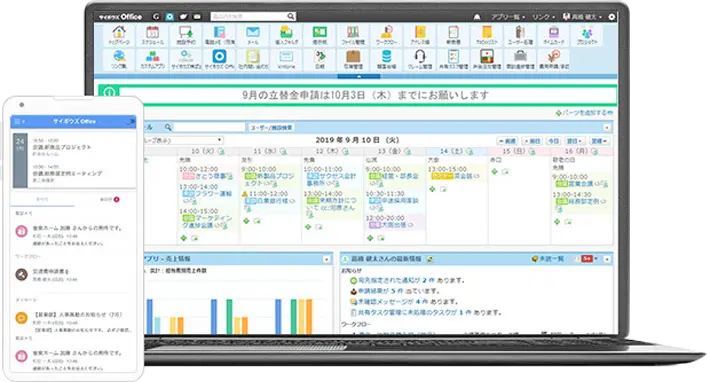Screen dimensions: 707x382
Task: Open the Schedule calendar app icon
Action: click(x=152, y=35)
